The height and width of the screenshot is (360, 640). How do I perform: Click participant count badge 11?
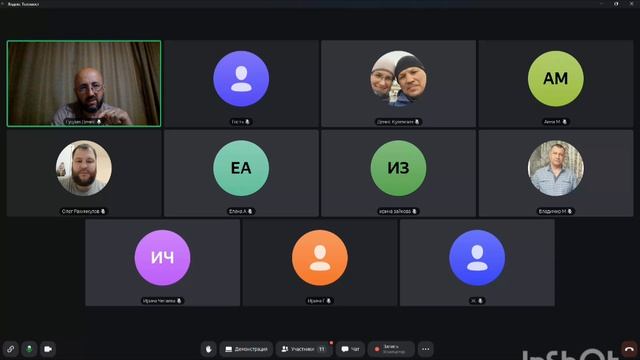tap(322, 349)
